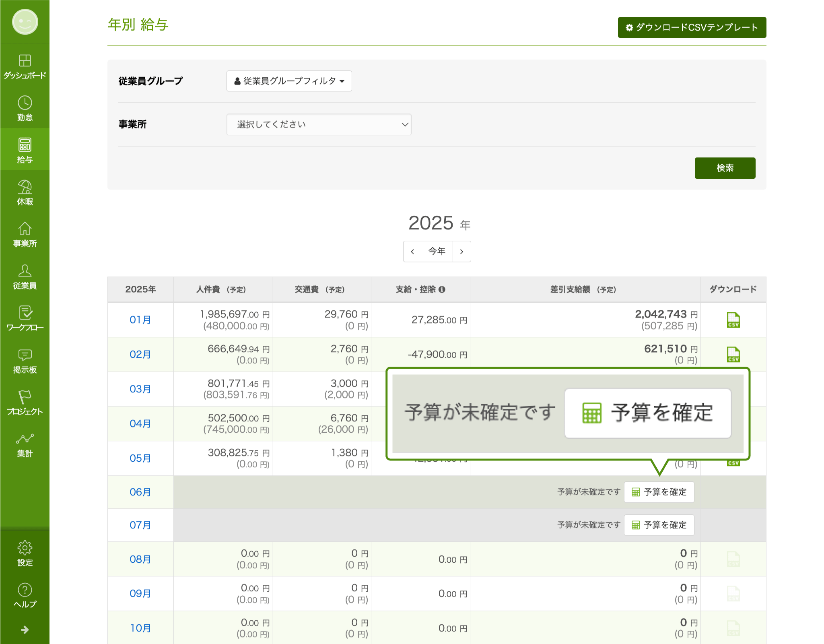Click the smiley face logo avatar
Viewport: 824px width, 644px height.
point(25,22)
